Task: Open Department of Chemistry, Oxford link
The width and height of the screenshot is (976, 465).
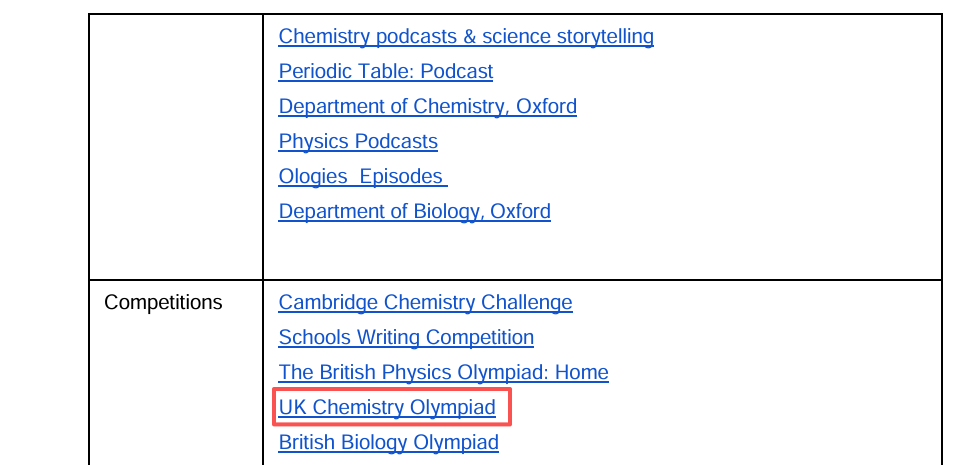Action: point(427,107)
